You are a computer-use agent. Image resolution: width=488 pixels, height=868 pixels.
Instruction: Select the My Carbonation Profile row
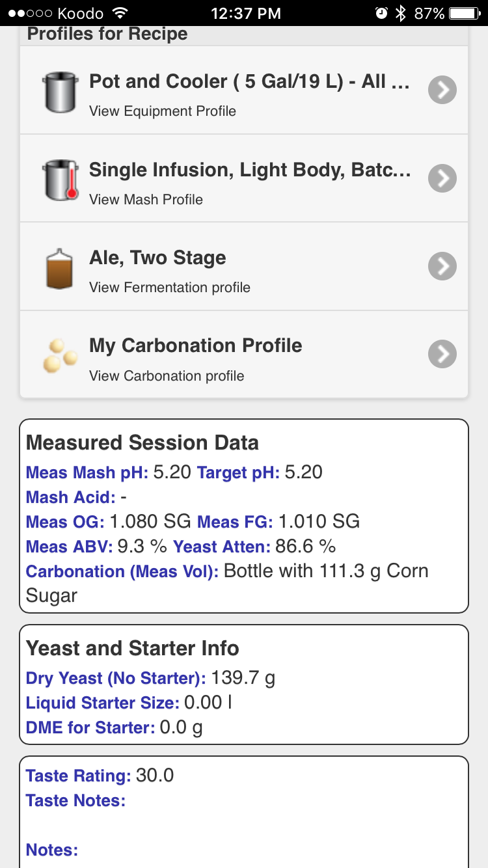click(x=244, y=354)
